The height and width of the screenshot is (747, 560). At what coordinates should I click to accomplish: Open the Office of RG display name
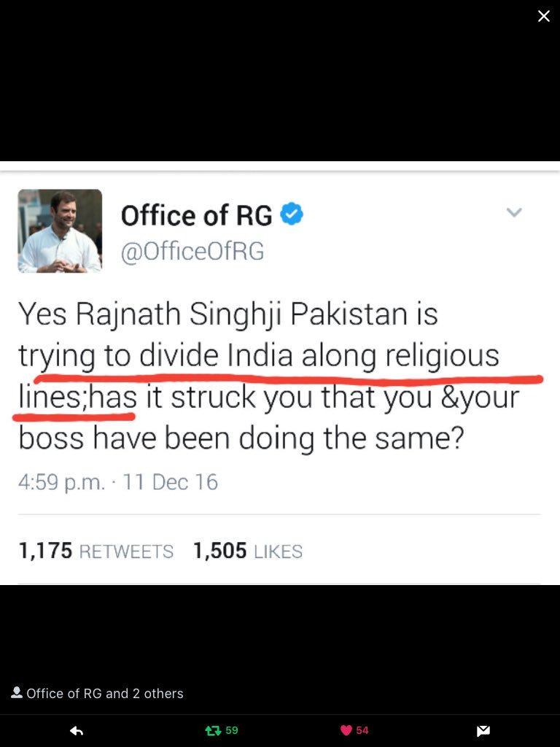click(197, 215)
